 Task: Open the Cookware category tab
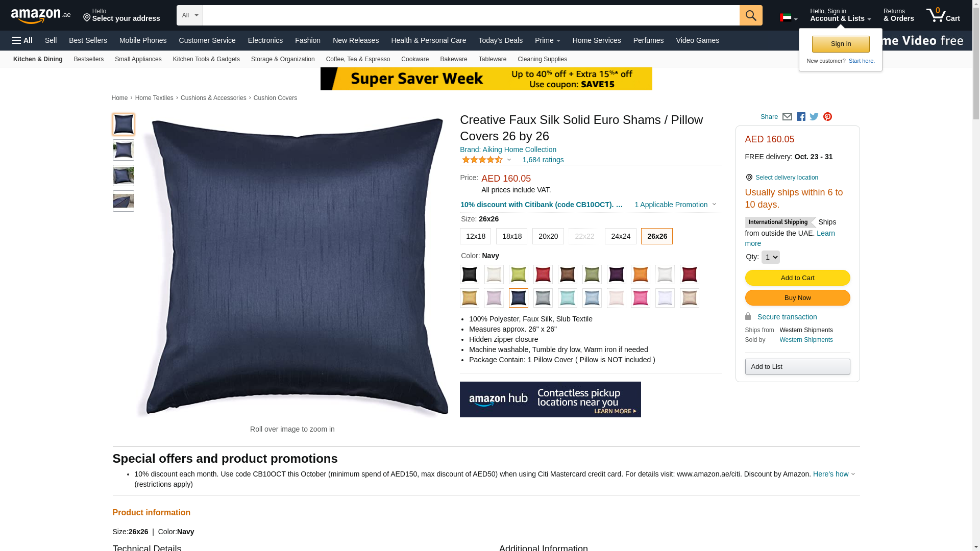[x=415, y=59]
